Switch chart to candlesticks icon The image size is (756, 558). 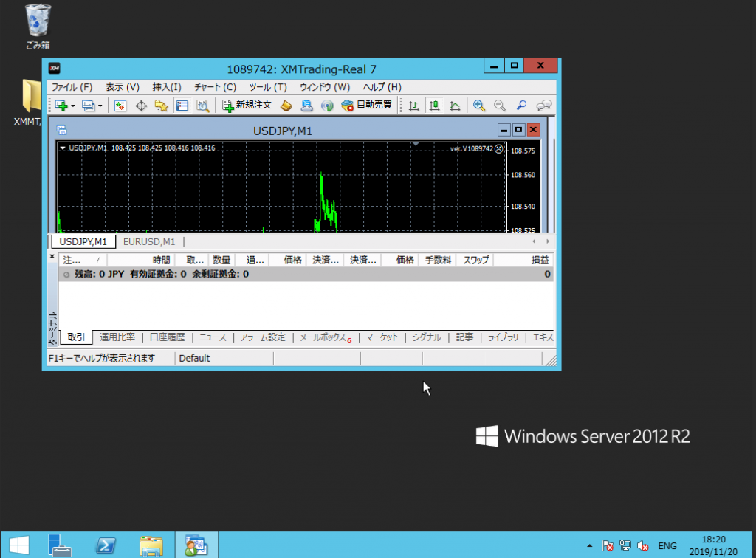pyautogui.click(x=434, y=106)
